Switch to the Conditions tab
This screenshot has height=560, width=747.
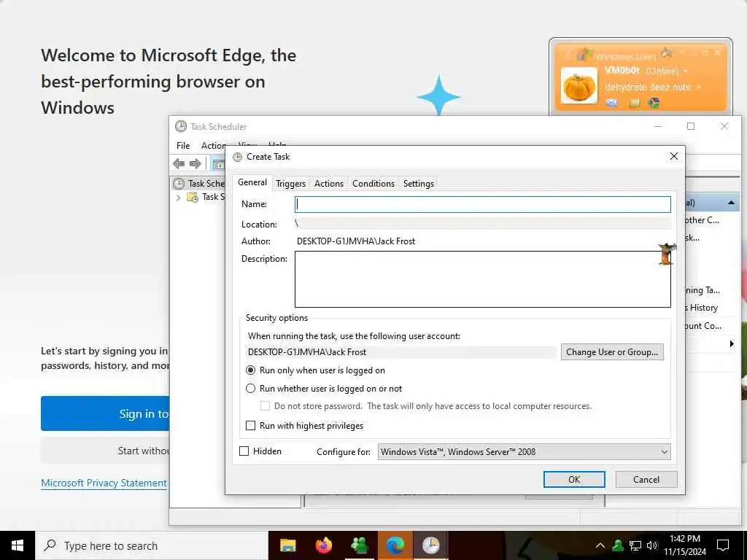[x=373, y=184]
